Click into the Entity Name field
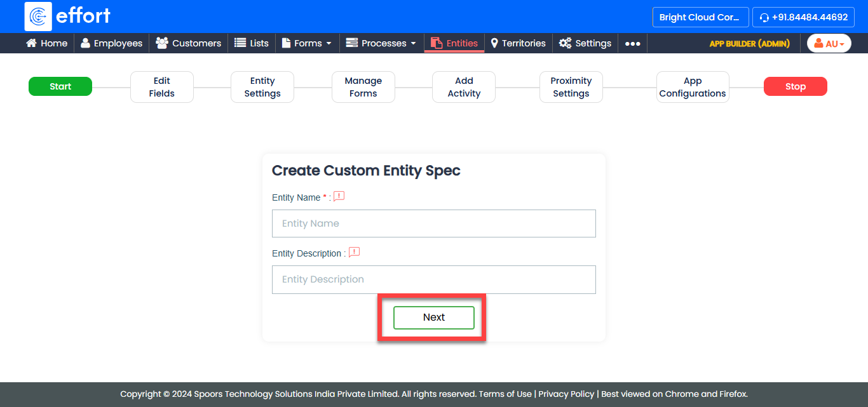Image resolution: width=868 pixels, height=407 pixels. (433, 224)
